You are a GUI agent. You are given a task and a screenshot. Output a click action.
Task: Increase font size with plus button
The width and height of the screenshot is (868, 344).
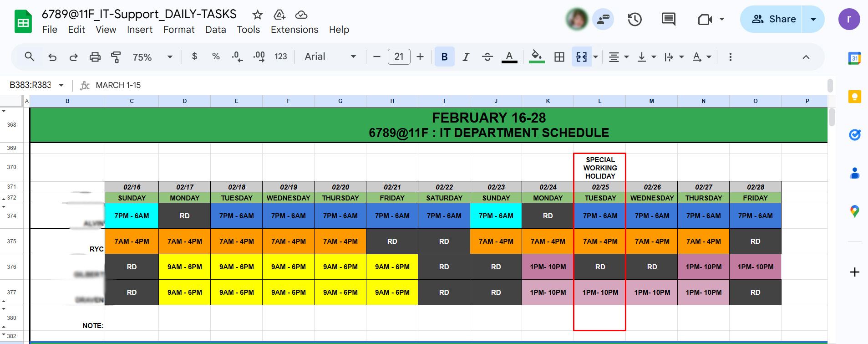420,57
